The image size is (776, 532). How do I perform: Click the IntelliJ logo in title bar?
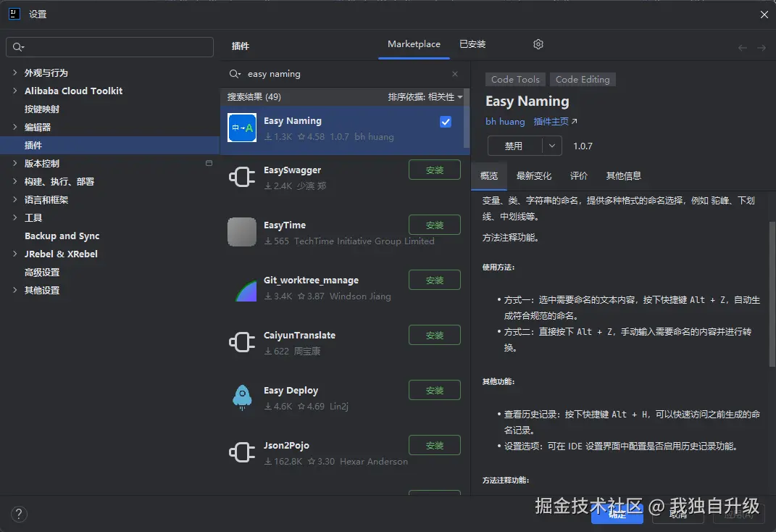tap(14, 14)
